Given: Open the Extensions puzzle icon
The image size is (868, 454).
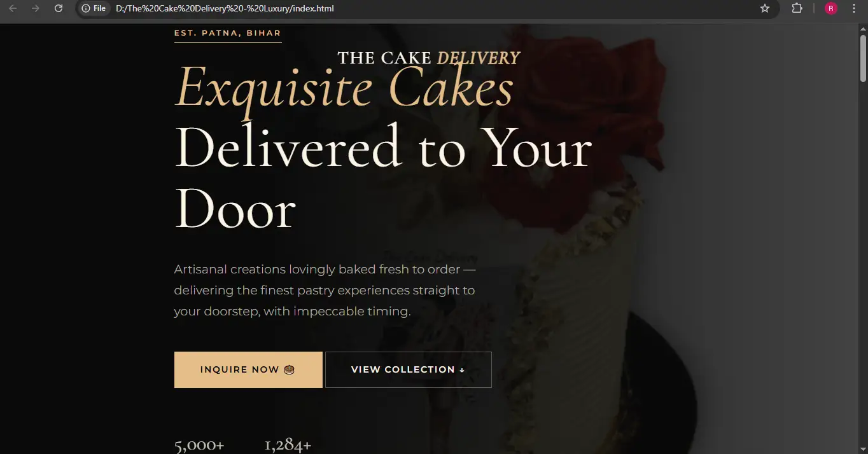Looking at the screenshot, I should [797, 8].
